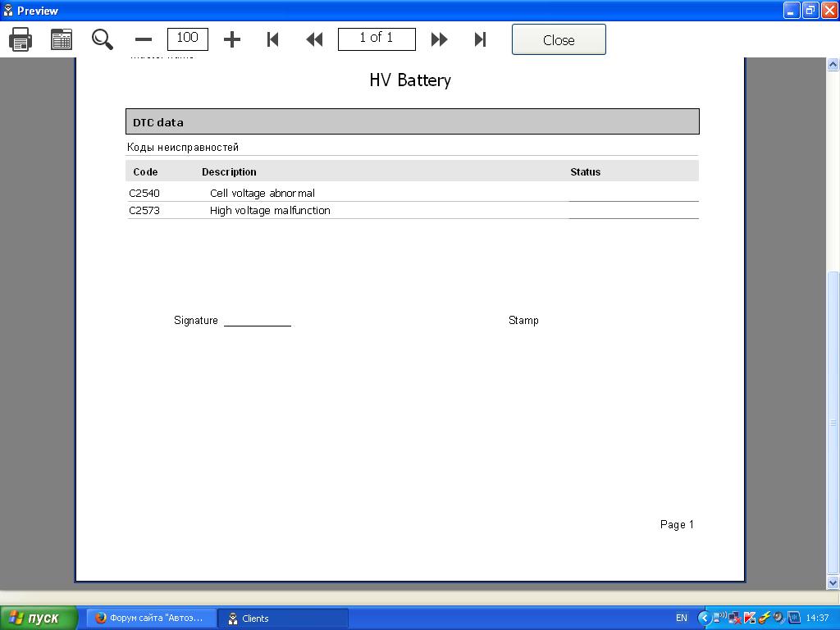This screenshot has width=840, height=630.
Task: Click the wireless network tray icon
Action: pos(719,618)
